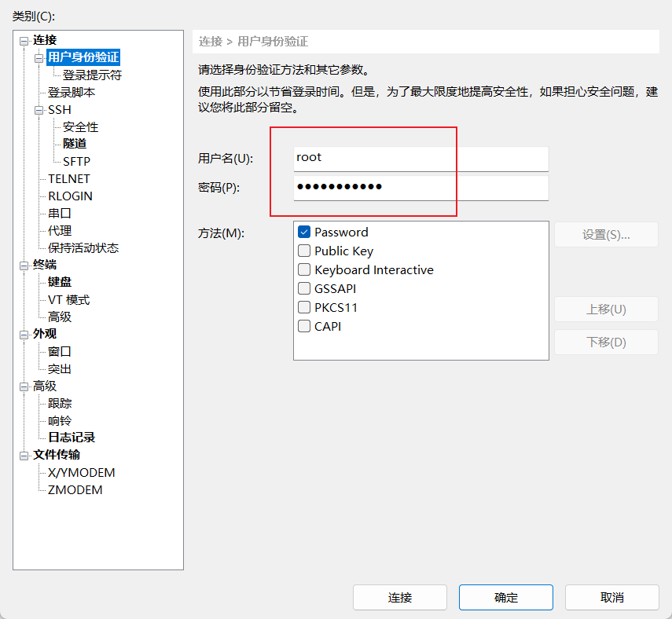Click the PKCS11 method label
Screen dimensions: 672x619
coord(336,308)
